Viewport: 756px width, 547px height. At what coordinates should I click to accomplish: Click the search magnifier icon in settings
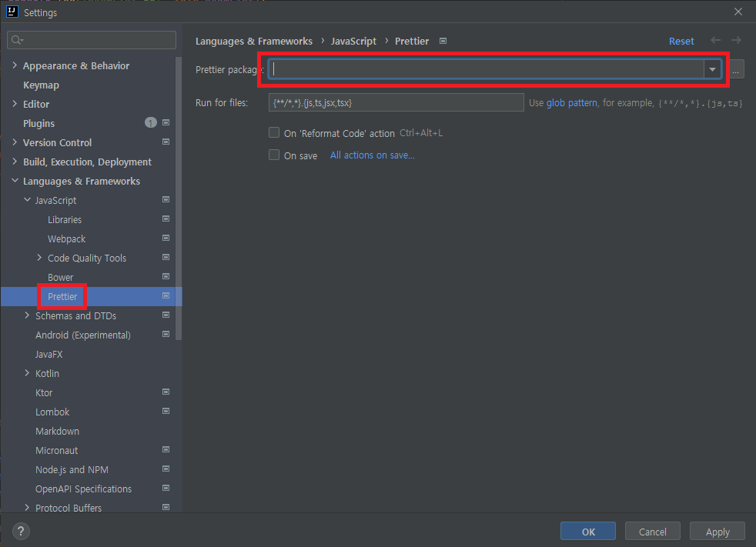pyautogui.click(x=16, y=40)
